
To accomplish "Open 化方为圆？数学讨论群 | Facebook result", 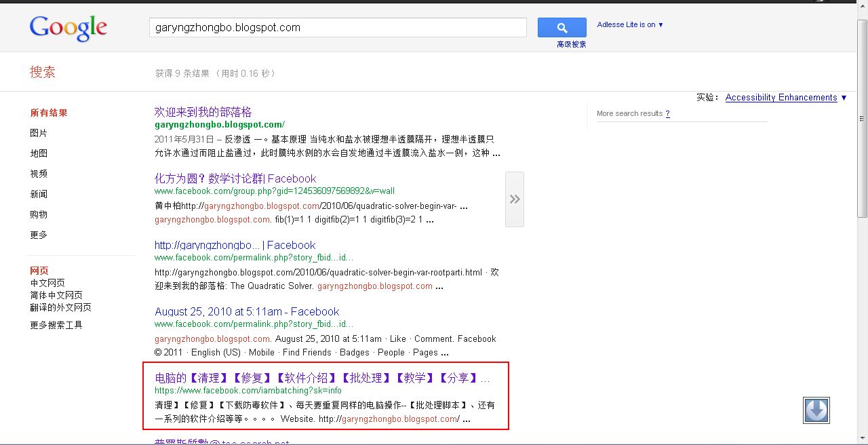I will 235,178.
